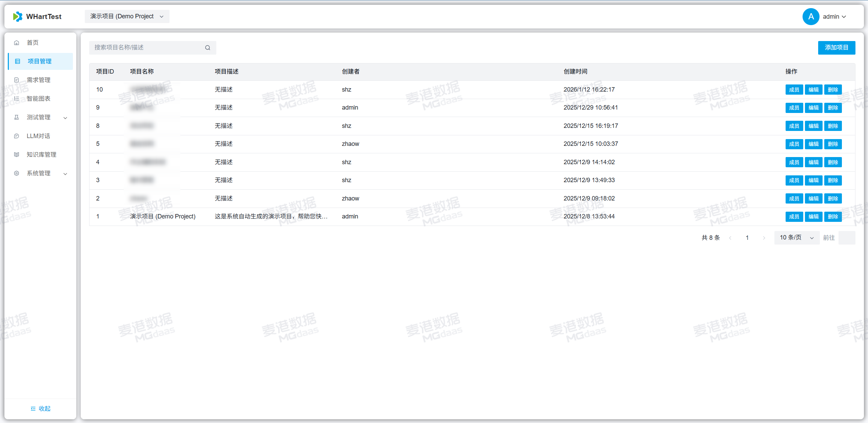This screenshot has width=868, height=423.
Task: Click 编辑 for 演示项目 row
Action: tap(813, 217)
